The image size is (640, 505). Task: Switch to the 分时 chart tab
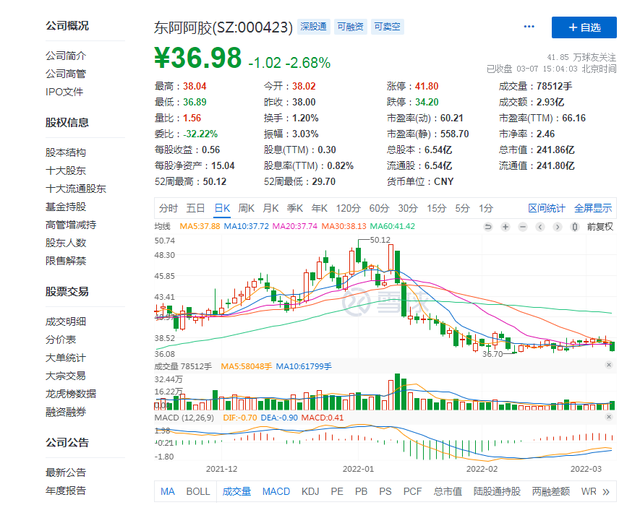[168, 209]
